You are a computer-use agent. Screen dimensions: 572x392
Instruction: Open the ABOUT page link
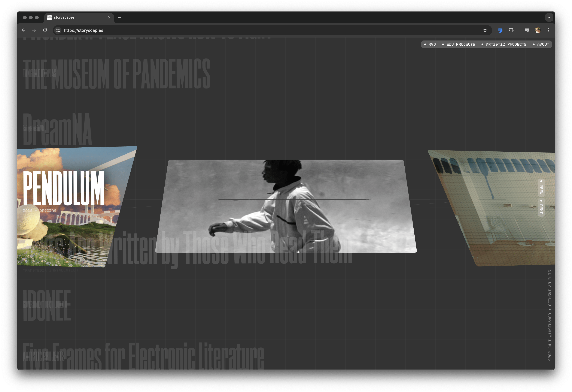tap(541, 45)
